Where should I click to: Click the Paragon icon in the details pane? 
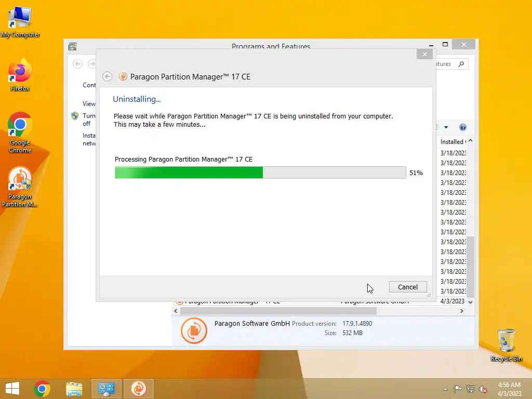pyautogui.click(x=194, y=330)
